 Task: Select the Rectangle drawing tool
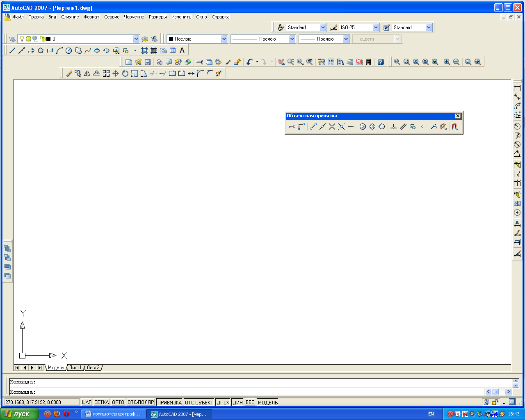pyautogui.click(x=50, y=50)
